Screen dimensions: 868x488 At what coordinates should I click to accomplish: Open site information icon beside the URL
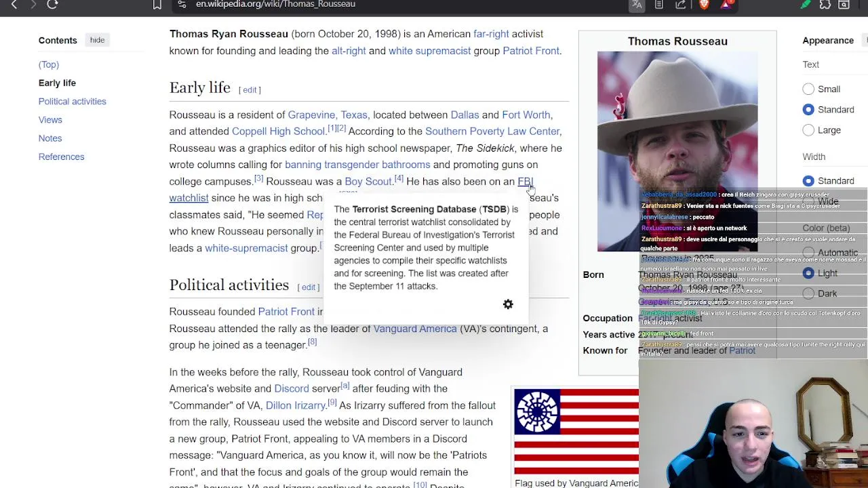[182, 4]
